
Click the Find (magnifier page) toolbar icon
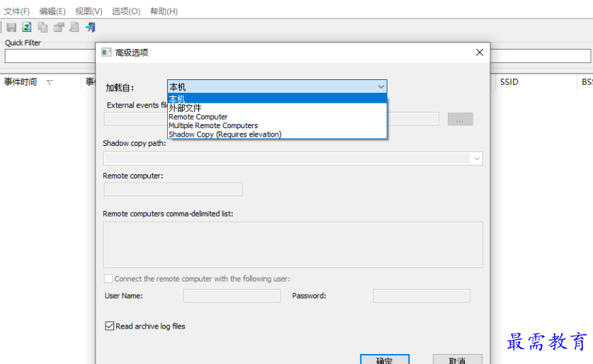coord(74,27)
